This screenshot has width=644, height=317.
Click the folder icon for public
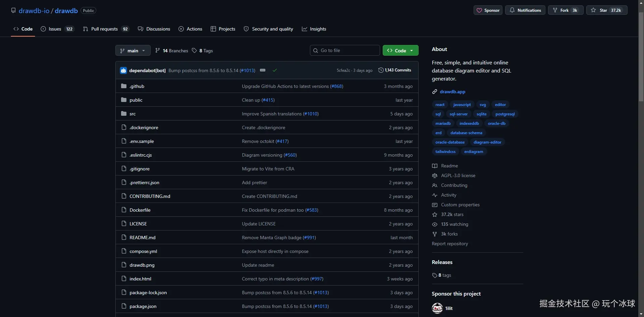click(124, 100)
